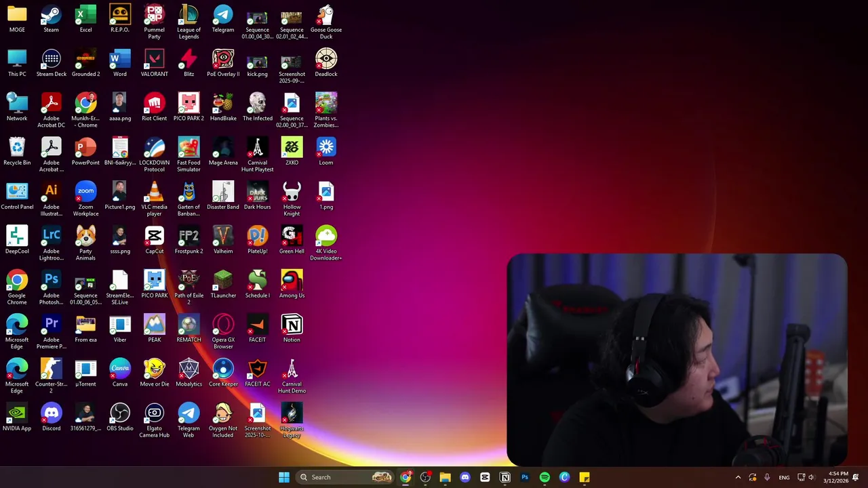Select the Garten of Banban icon
The image size is (868, 488).
pyautogui.click(x=189, y=199)
